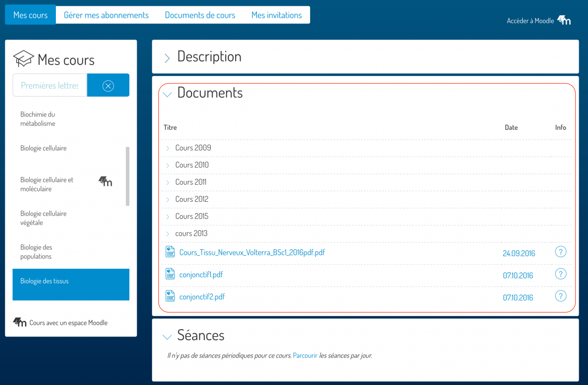
Task: Click the PDF icon for conjonctif1.pdf
Action: pos(170,274)
